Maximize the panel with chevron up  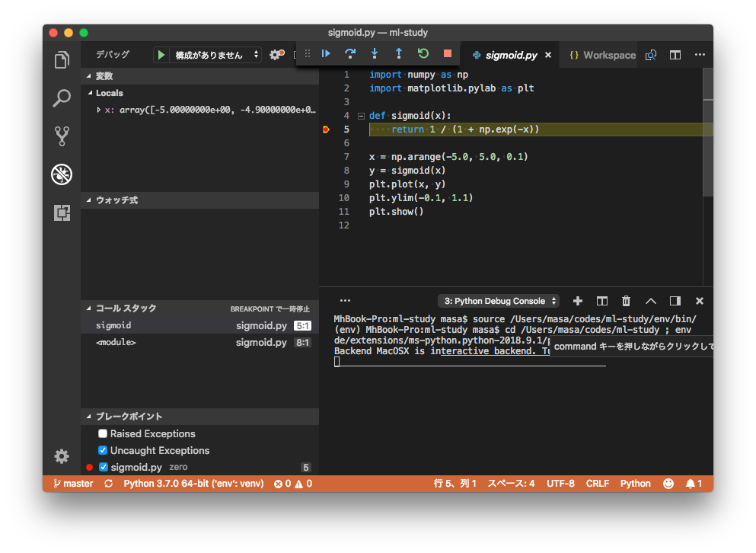[650, 301]
